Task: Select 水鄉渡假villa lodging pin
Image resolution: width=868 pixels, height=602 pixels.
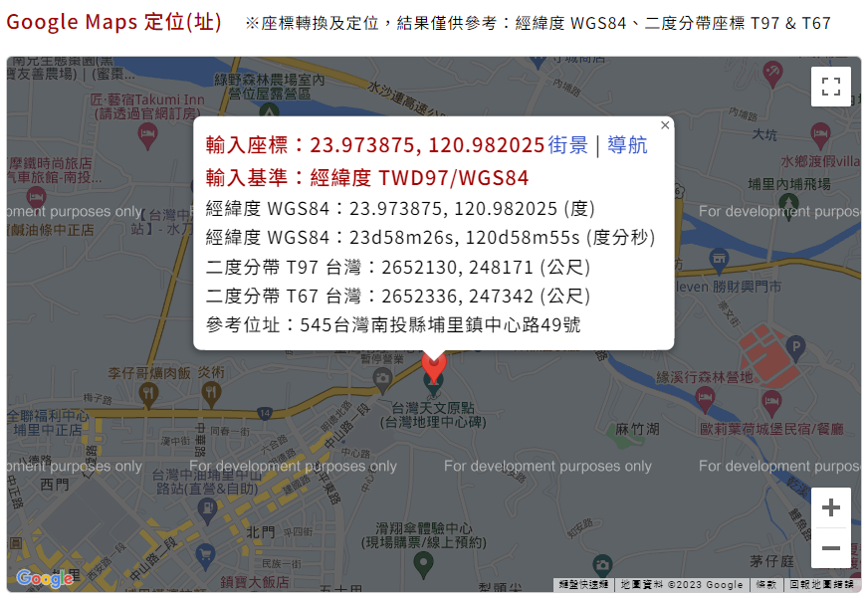Action: (820, 135)
